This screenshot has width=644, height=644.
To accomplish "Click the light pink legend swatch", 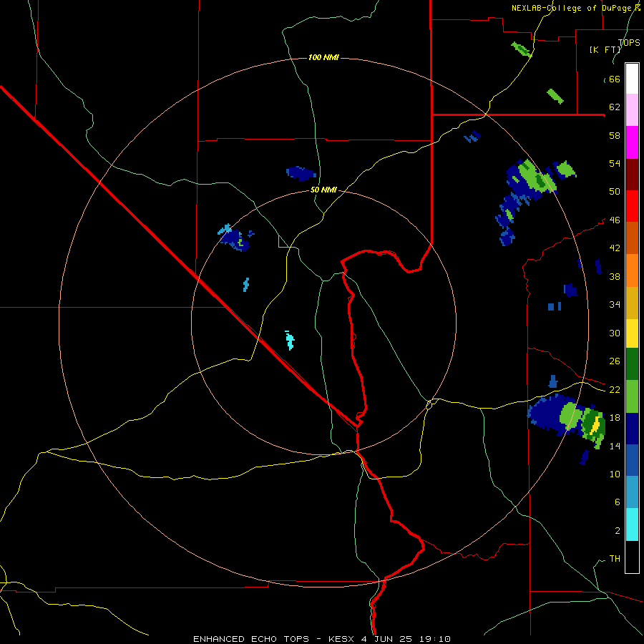I will (632, 109).
